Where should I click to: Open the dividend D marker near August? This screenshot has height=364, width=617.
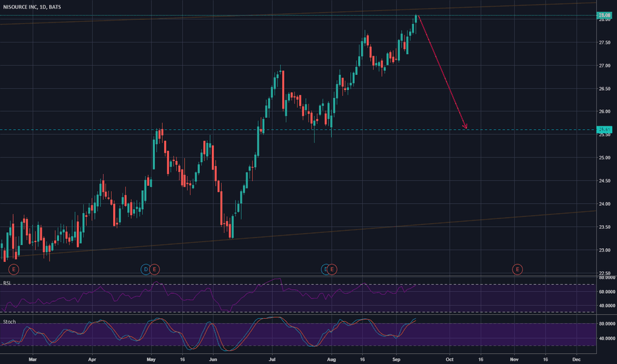coord(326,269)
